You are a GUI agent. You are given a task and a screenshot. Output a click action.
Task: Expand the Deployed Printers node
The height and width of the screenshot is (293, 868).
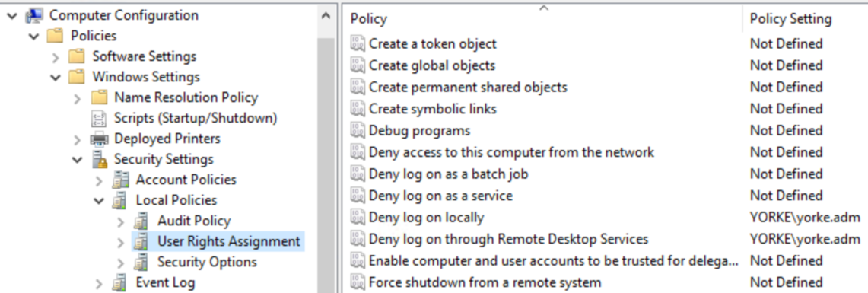(77, 139)
